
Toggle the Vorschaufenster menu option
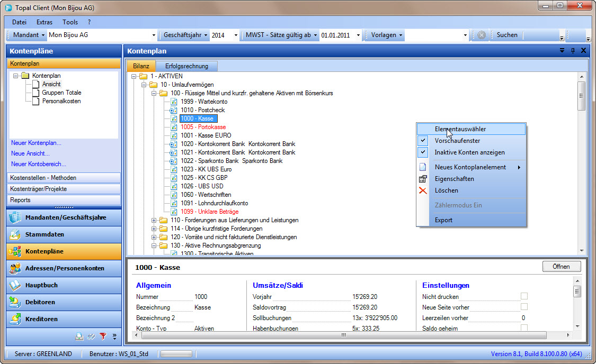tap(457, 141)
